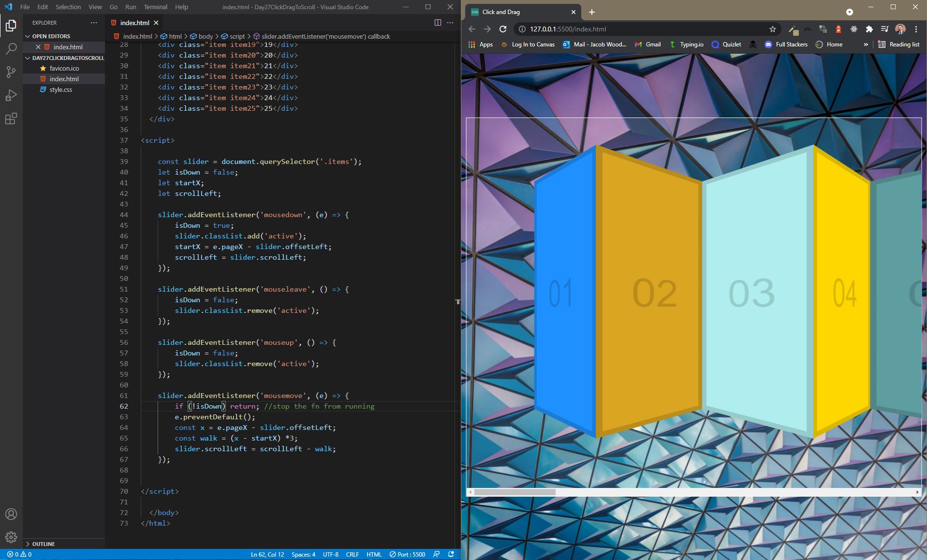Expand the Outline section

44,544
